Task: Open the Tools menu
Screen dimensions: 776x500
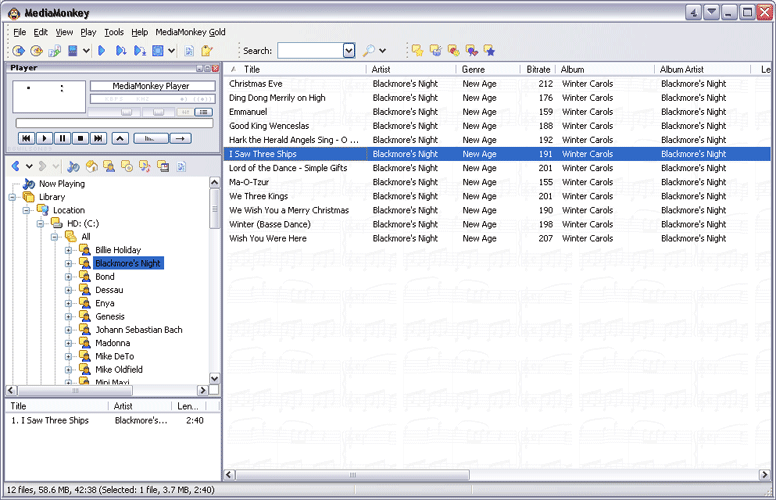Action: click(x=114, y=32)
